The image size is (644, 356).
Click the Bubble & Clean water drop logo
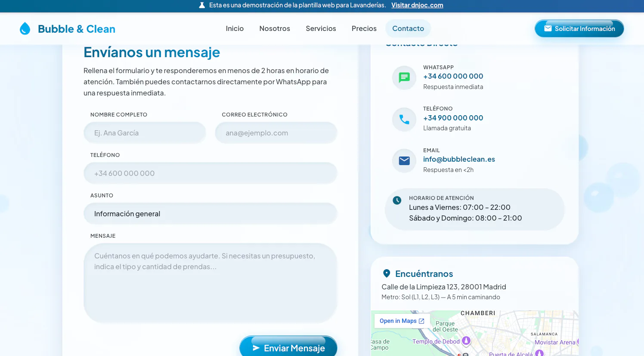tap(25, 29)
